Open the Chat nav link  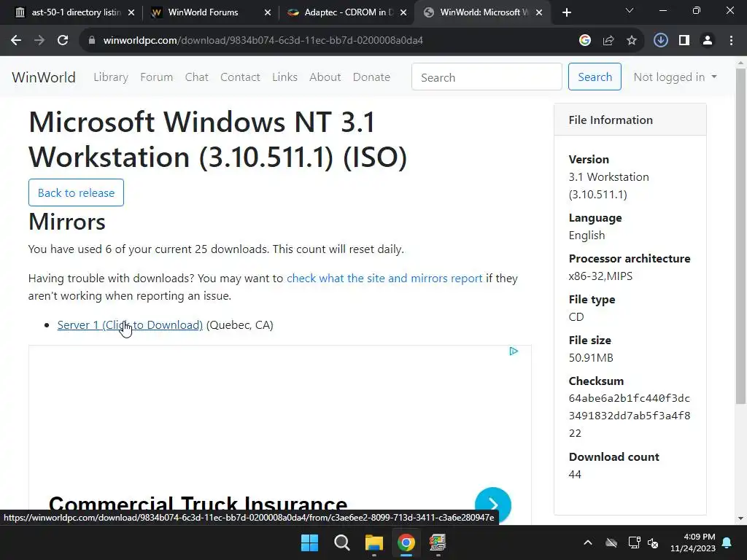pyautogui.click(x=197, y=77)
